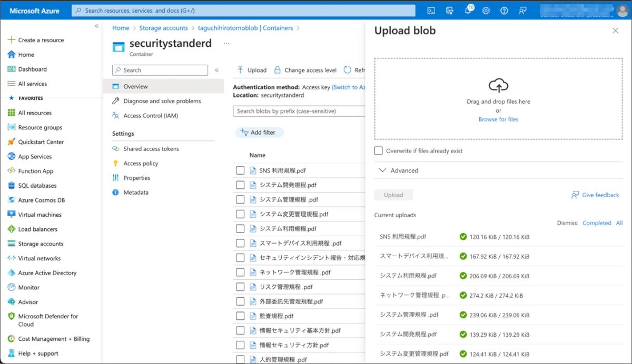The width and height of the screenshot is (632, 364).
Task: Open the notifications bell icon
Action: pos(467,11)
